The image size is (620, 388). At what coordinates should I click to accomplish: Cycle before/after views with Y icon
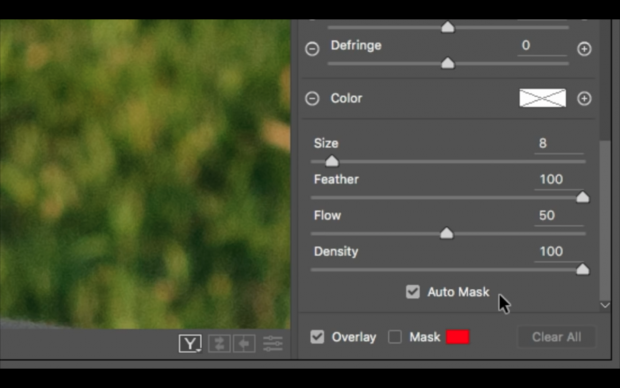pyautogui.click(x=190, y=343)
